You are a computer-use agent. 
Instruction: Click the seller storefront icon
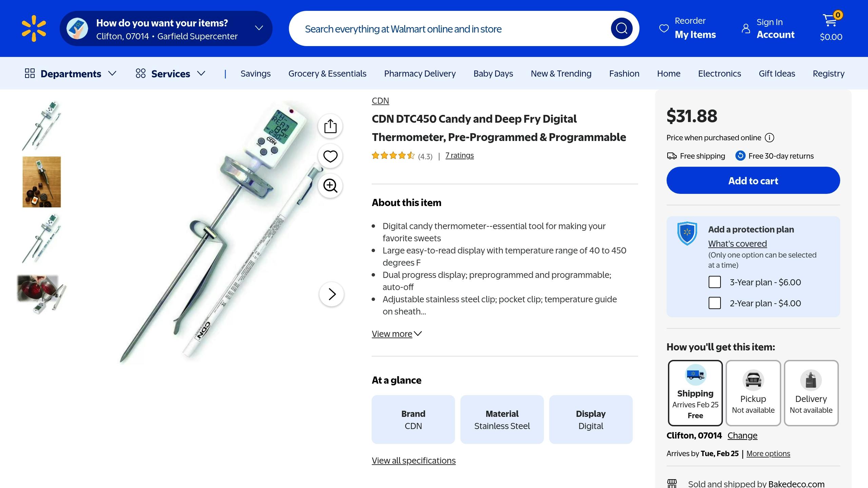672,484
